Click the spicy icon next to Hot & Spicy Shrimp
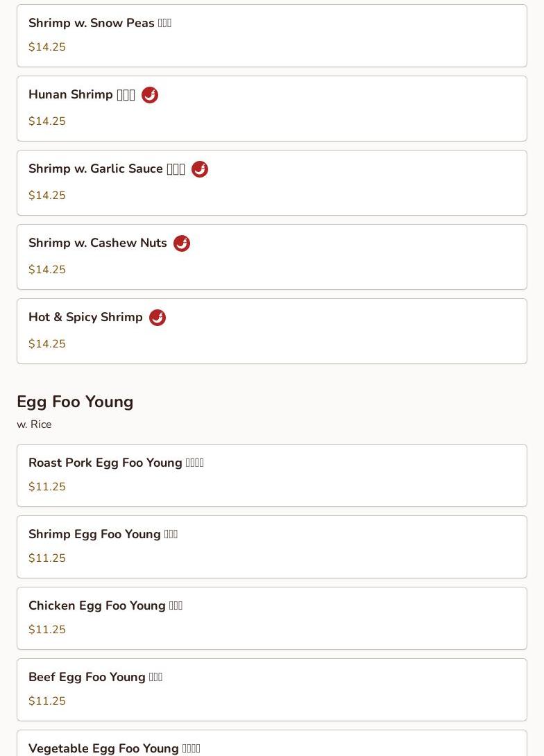This screenshot has width=544, height=756. click(x=158, y=318)
